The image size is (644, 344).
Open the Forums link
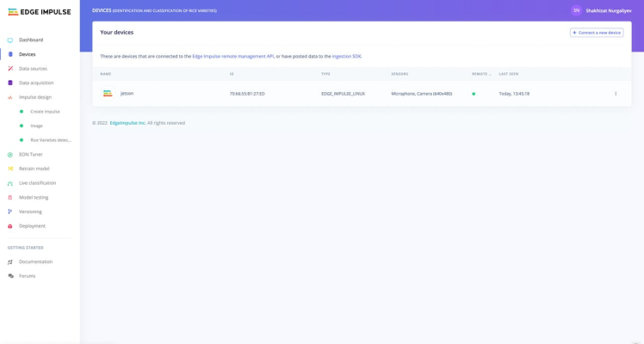[x=27, y=276]
